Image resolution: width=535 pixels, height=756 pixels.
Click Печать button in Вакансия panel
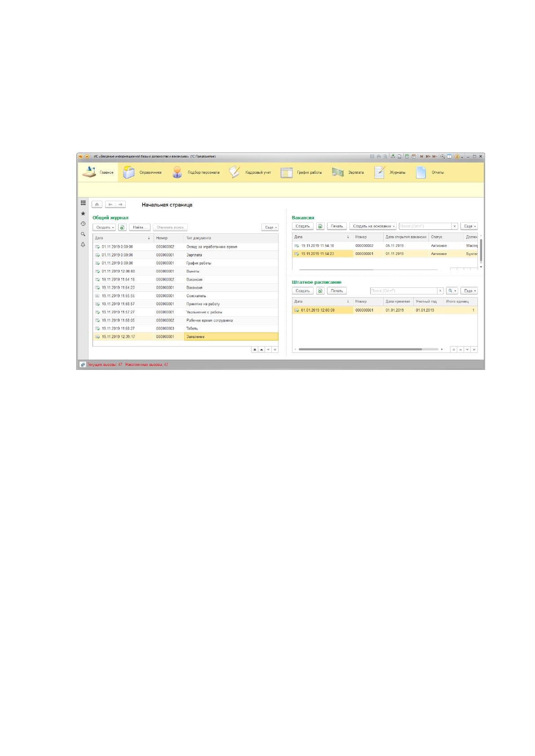(x=337, y=226)
